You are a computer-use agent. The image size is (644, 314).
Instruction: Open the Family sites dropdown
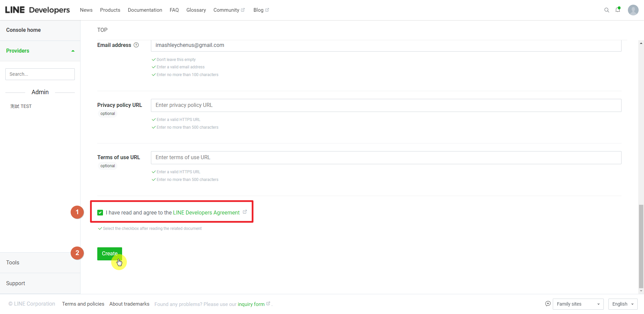pyautogui.click(x=578, y=304)
